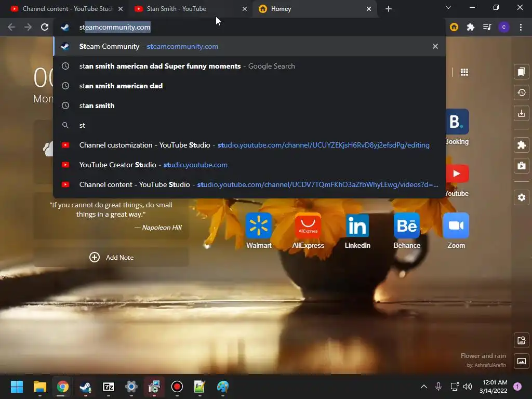Open the wallpaper picture icon in sidebar
Image resolution: width=532 pixels, height=399 pixels.
pos(522,361)
